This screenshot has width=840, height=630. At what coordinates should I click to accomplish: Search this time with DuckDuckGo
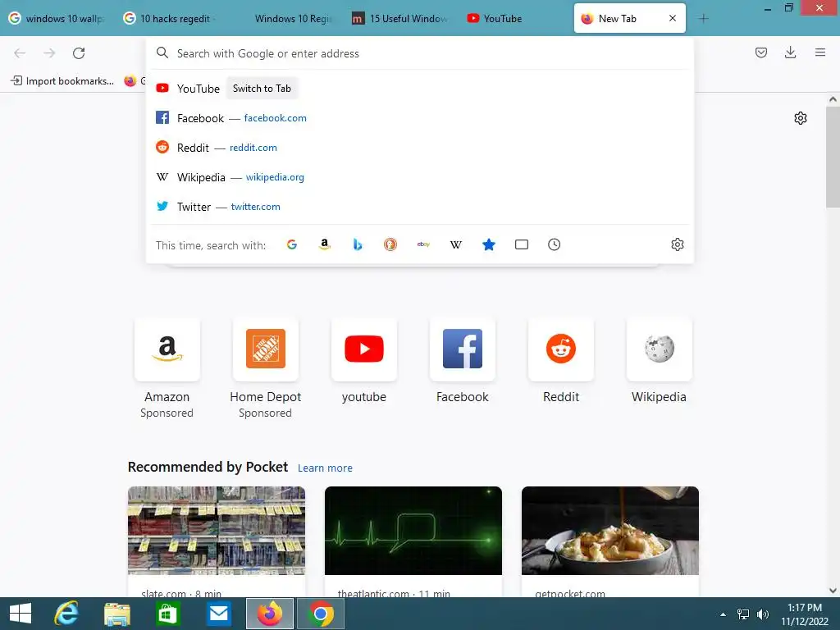[x=390, y=244]
